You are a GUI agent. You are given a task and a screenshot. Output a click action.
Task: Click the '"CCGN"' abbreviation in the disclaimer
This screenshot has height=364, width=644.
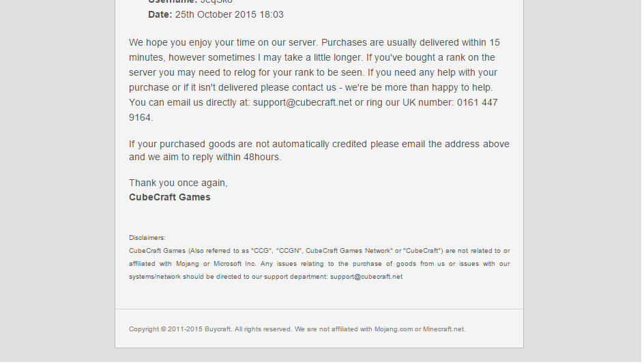(x=289, y=251)
